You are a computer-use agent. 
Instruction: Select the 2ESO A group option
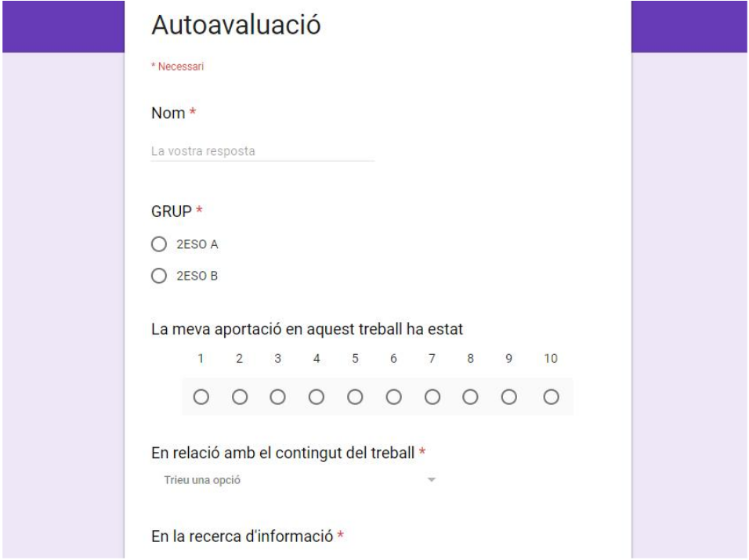[x=160, y=245]
